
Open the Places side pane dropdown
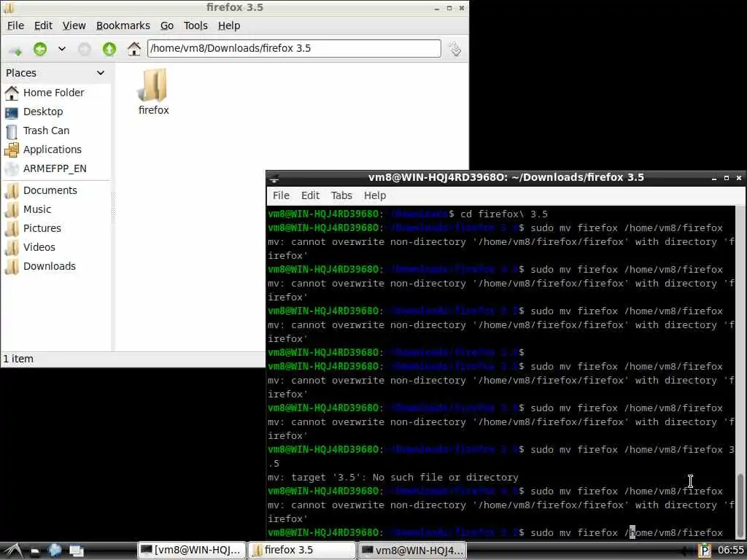(101, 73)
